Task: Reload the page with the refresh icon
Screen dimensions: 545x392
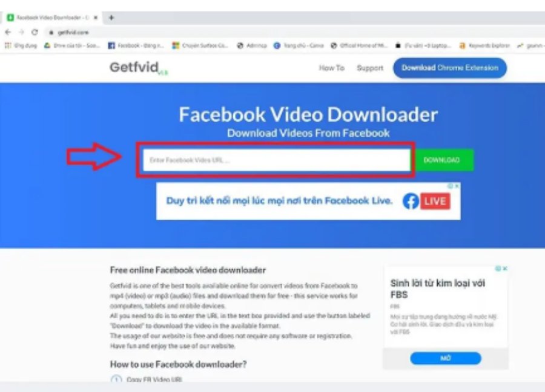Action: pyautogui.click(x=35, y=32)
